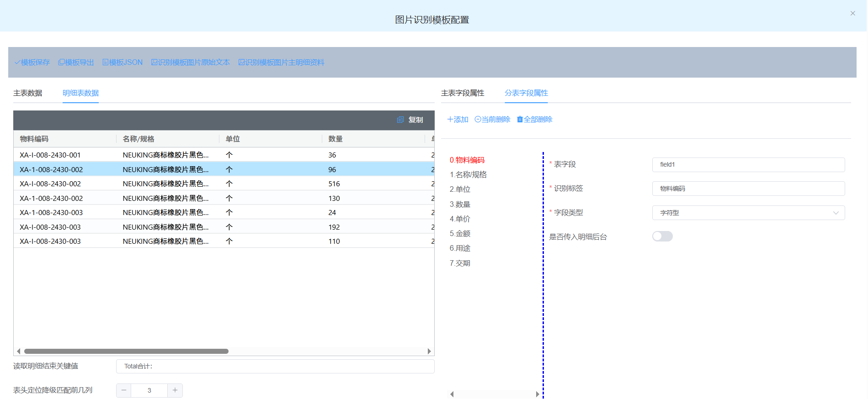Click the 模板保存 save template button
Screen dimensions: 868x399
point(32,62)
